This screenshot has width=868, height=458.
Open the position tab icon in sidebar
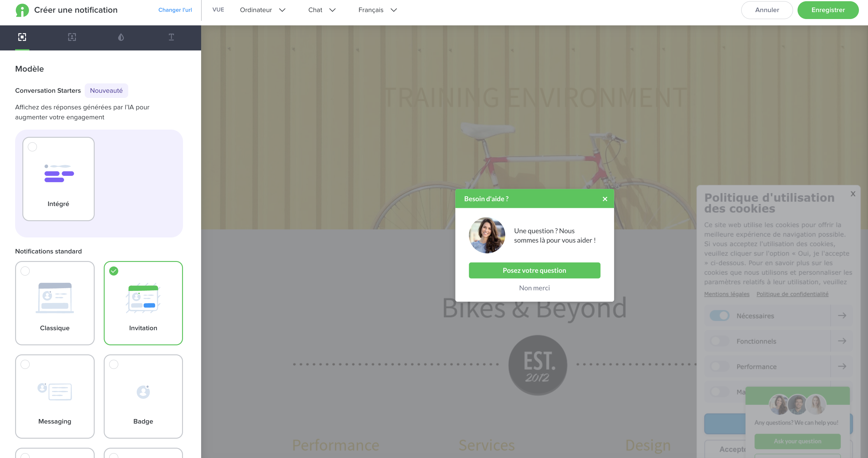(x=72, y=37)
